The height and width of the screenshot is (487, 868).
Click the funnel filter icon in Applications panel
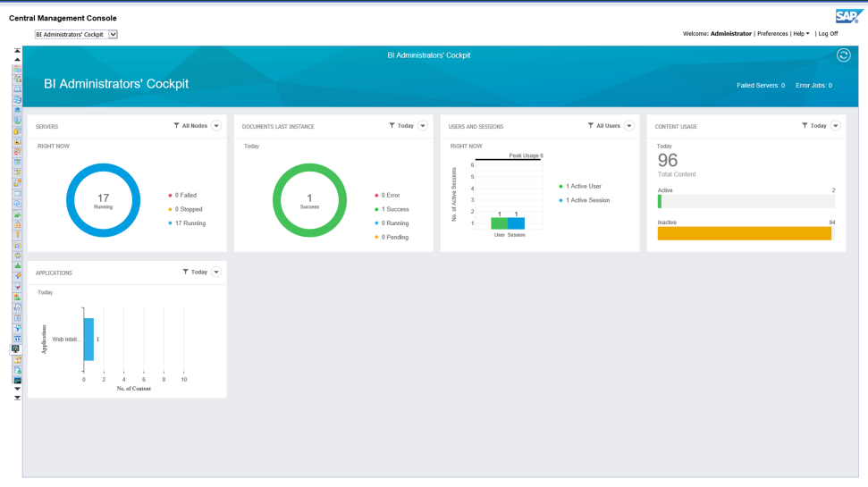185,272
